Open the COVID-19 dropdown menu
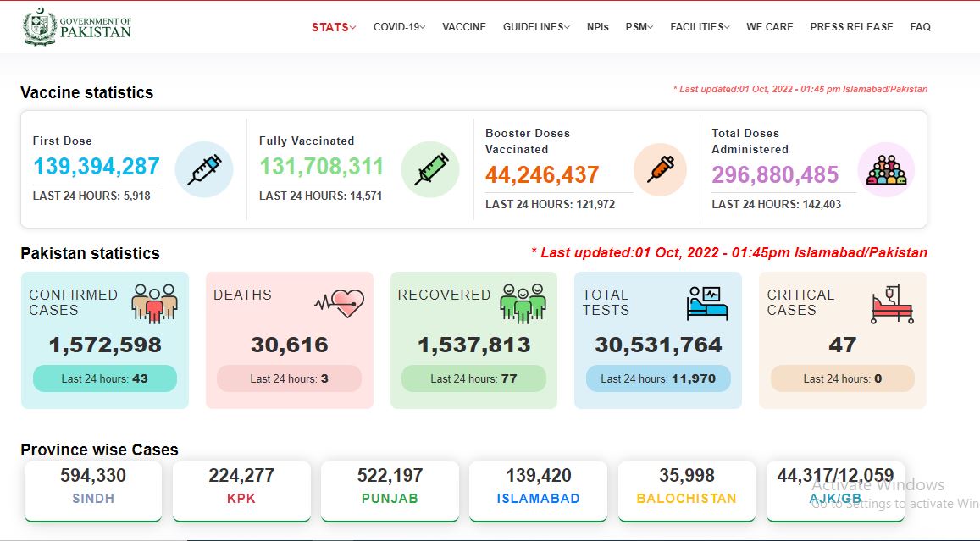The image size is (980, 541). pos(400,27)
